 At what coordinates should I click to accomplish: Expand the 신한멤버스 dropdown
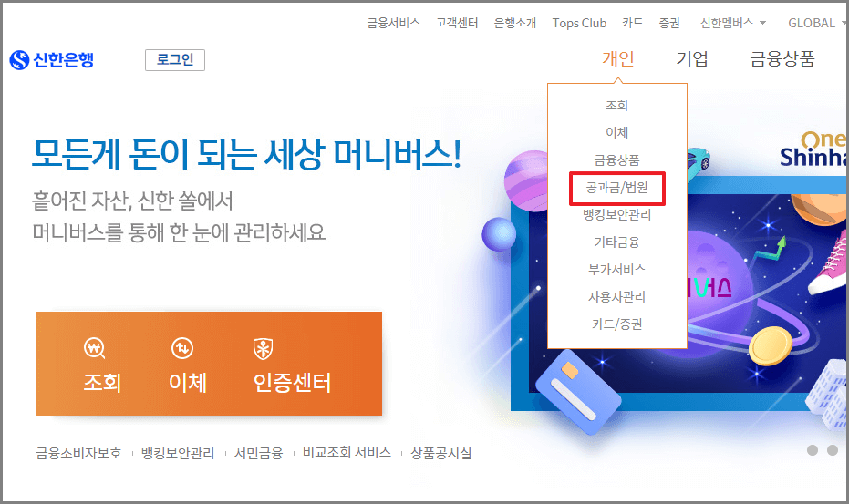click(733, 23)
